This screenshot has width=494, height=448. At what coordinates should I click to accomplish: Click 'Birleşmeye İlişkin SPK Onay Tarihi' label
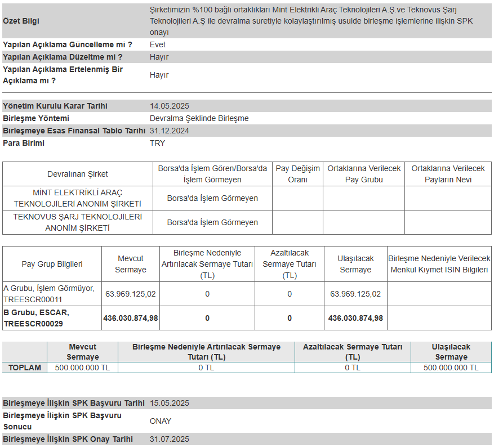coord(68,439)
